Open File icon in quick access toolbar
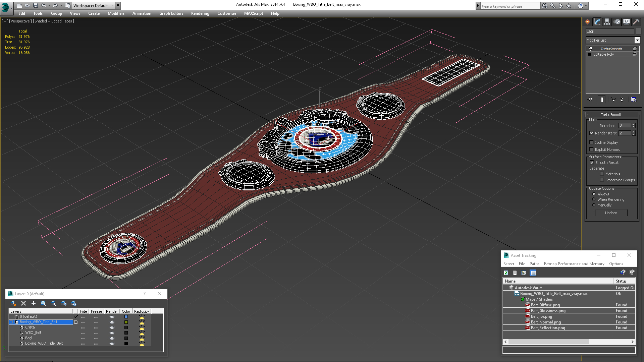Image resolution: width=644 pixels, height=362 pixels. pos(27,5)
